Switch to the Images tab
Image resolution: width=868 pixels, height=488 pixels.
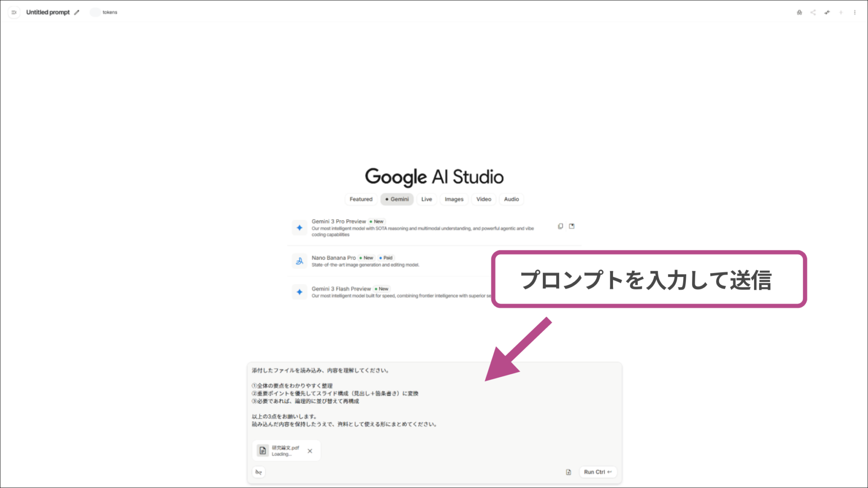(x=453, y=199)
